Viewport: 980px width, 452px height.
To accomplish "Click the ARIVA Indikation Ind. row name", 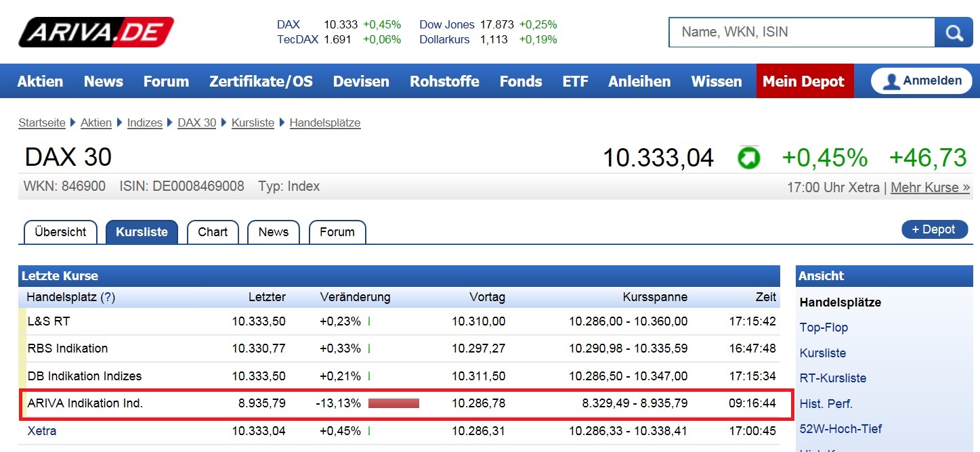I will [85, 403].
